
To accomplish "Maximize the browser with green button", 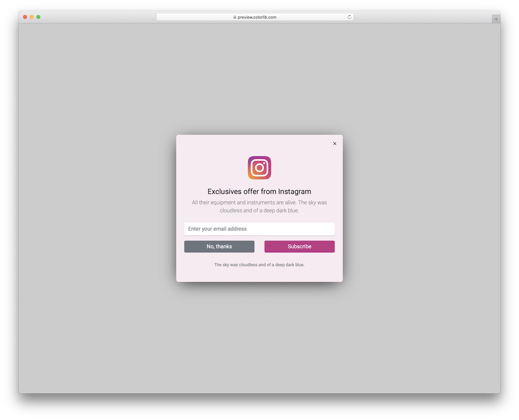I will coord(38,17).
